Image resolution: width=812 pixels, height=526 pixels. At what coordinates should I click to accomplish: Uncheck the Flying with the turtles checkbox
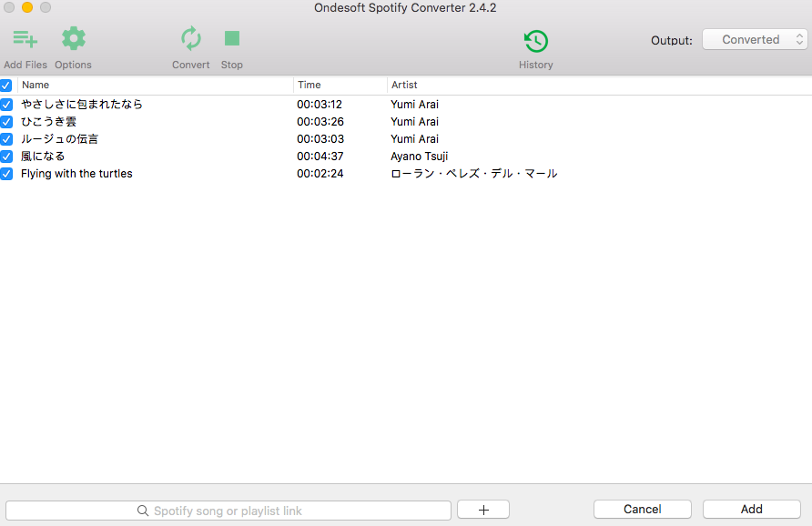(6, 174)
